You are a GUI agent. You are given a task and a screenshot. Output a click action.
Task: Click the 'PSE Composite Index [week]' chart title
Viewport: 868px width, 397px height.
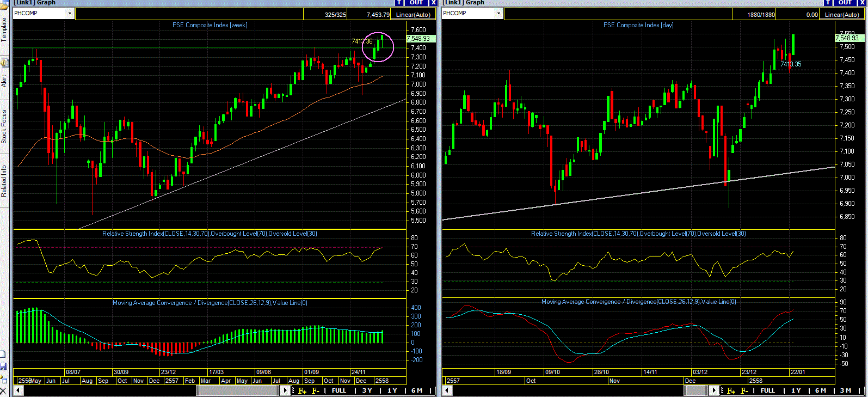210,25
